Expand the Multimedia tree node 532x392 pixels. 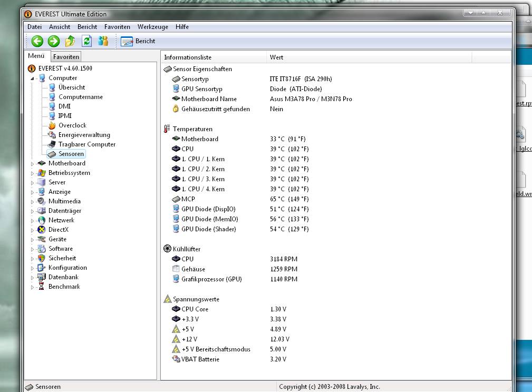click(x=33, y=202)
